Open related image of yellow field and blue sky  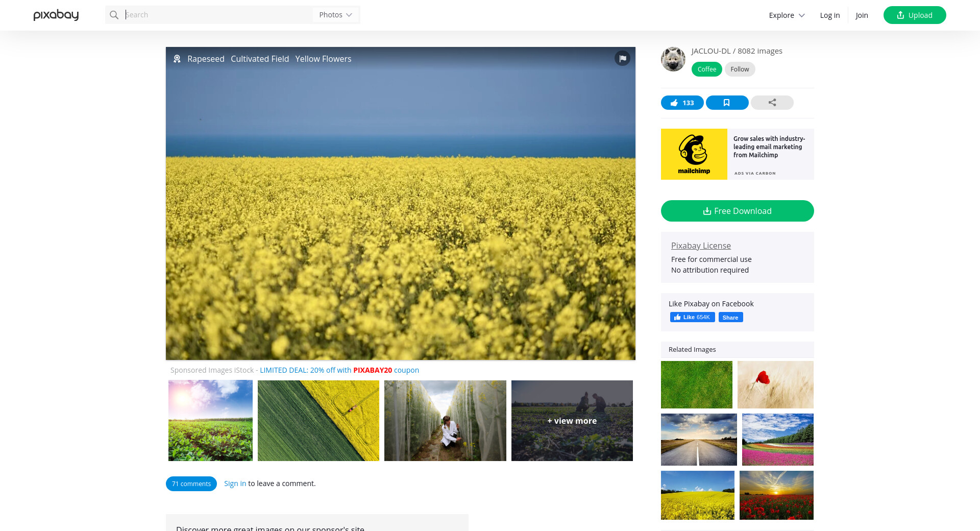tap(698, 495)
